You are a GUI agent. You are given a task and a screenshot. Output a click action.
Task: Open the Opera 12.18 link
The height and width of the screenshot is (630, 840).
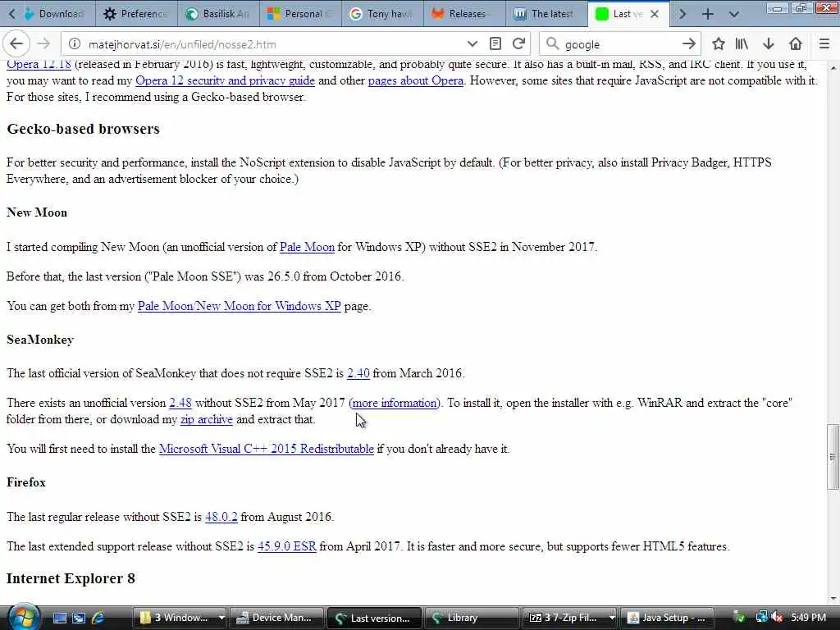coord(39,64)
